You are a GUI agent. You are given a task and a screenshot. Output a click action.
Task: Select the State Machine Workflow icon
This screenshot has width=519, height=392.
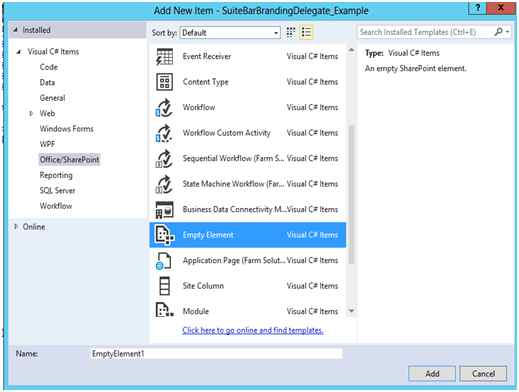coord(164,184)
